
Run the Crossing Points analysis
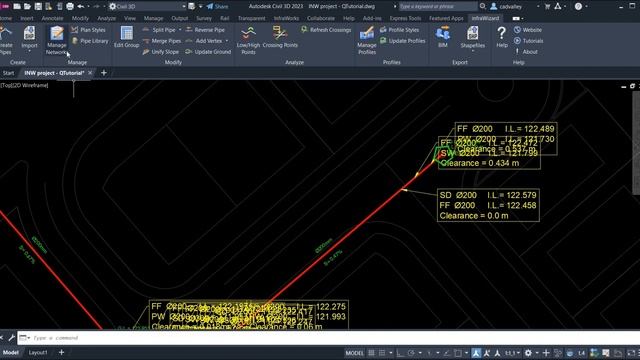pyautogui.click(x=280, y=38)
